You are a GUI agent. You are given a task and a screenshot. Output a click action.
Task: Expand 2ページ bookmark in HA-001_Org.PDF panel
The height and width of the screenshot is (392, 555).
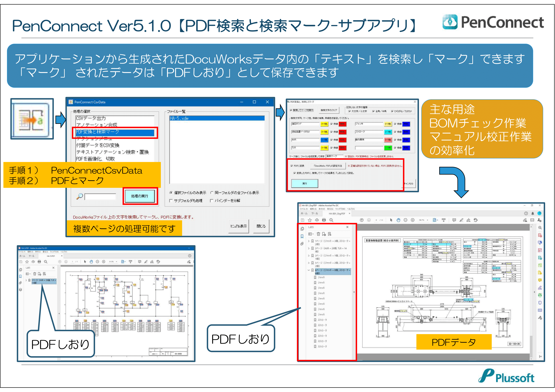tap(309, 248)
